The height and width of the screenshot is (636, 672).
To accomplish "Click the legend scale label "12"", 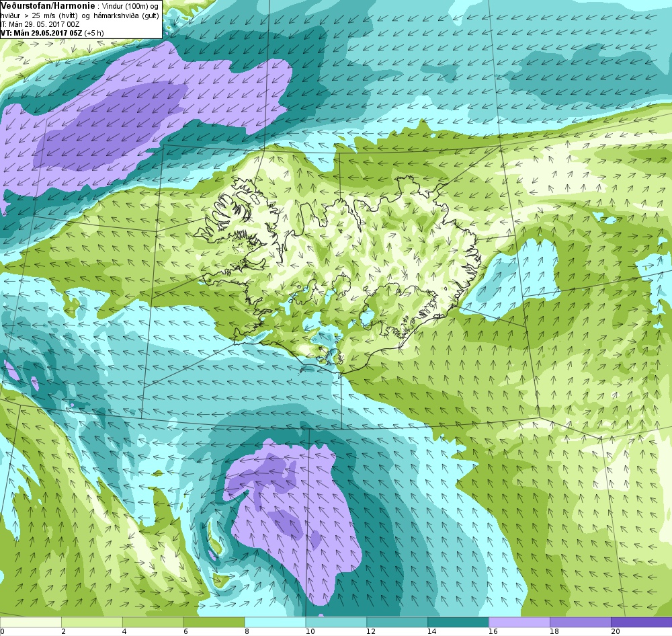I will tap(371, 631).
